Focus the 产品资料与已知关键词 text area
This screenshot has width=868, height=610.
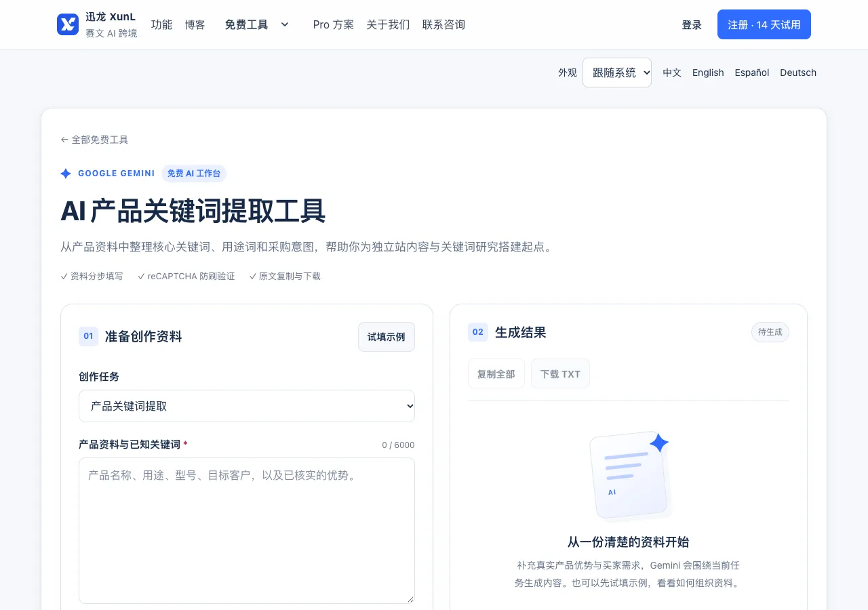(x=247, y=531)
